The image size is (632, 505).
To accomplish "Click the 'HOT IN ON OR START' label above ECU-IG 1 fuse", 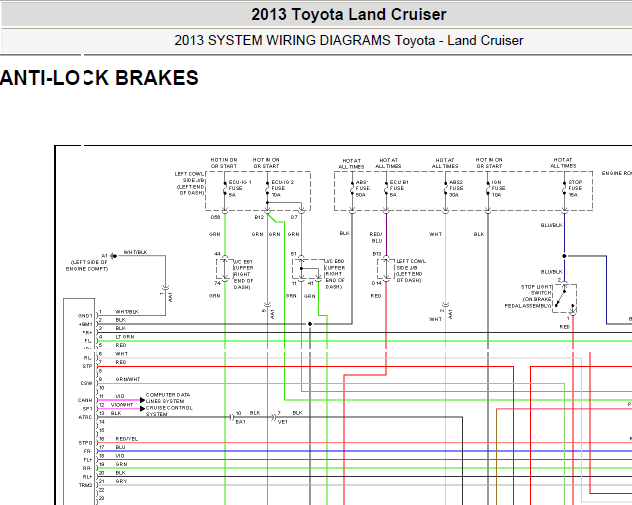I will coord(224,163).
